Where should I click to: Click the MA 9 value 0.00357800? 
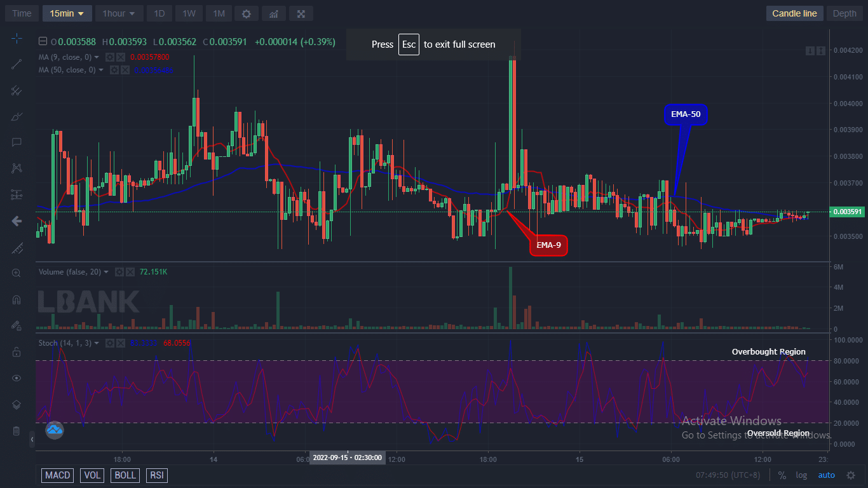point(149,57)
